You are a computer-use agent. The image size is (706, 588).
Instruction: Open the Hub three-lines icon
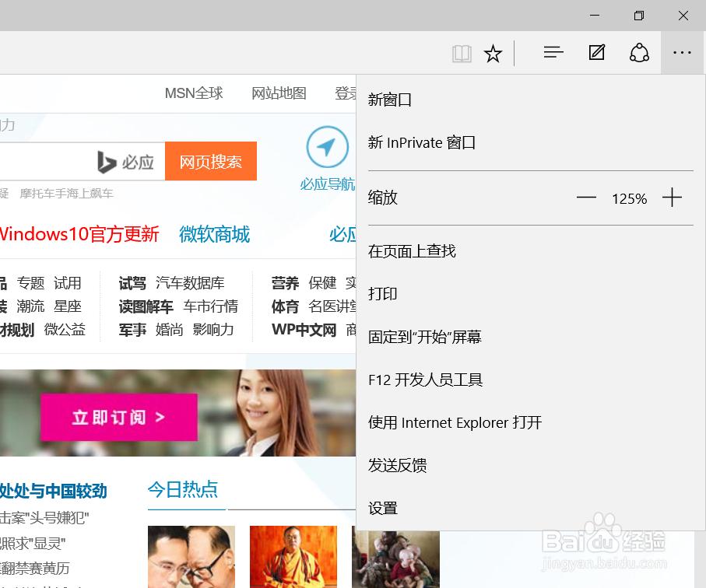(553, 53)
